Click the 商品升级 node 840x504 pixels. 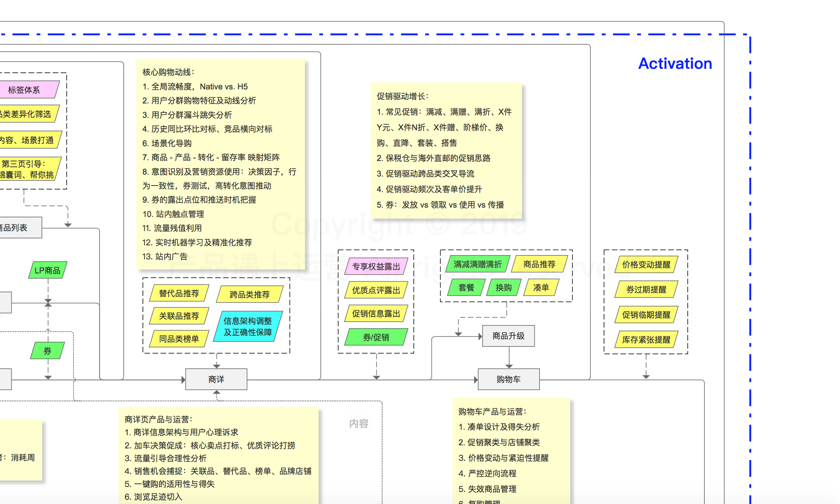coord(508,336)
